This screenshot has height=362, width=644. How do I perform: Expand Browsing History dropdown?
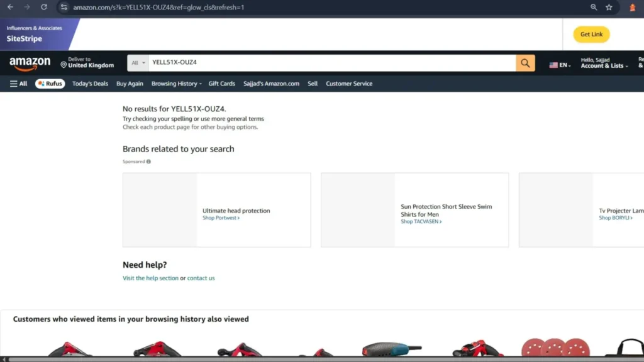pos(176,84)
